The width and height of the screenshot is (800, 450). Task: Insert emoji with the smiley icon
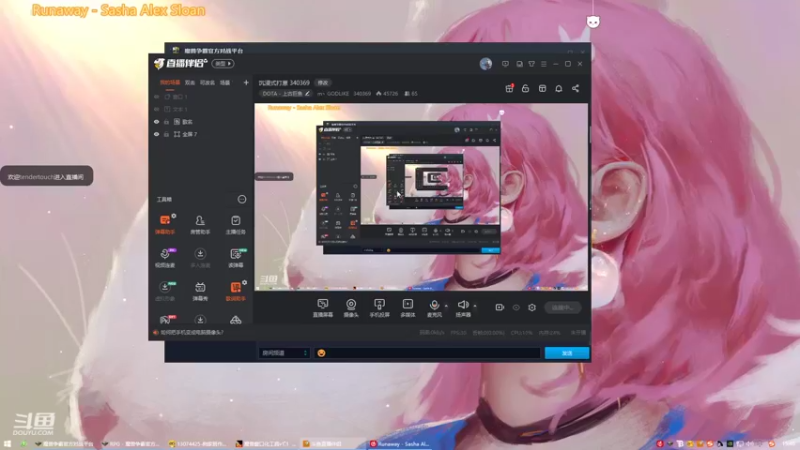point(321,353)
